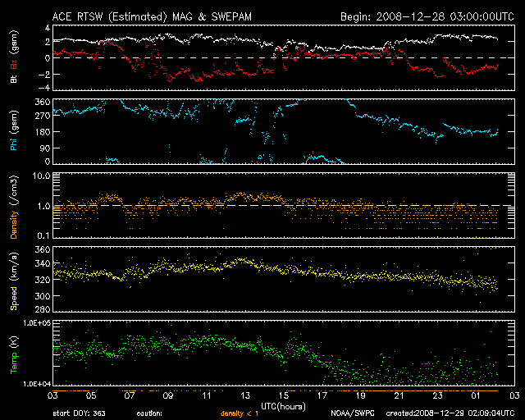Viewport: 525px width, 420px height.
Task: Click the 'Begin: 2008-12-28 03:00:00UTC' header text
Action: coord(427,16)
